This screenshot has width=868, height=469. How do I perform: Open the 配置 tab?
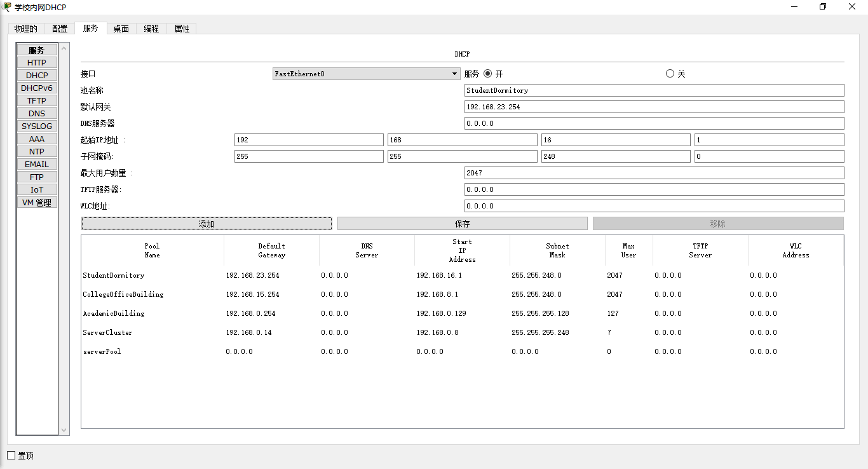pos(60,29)
